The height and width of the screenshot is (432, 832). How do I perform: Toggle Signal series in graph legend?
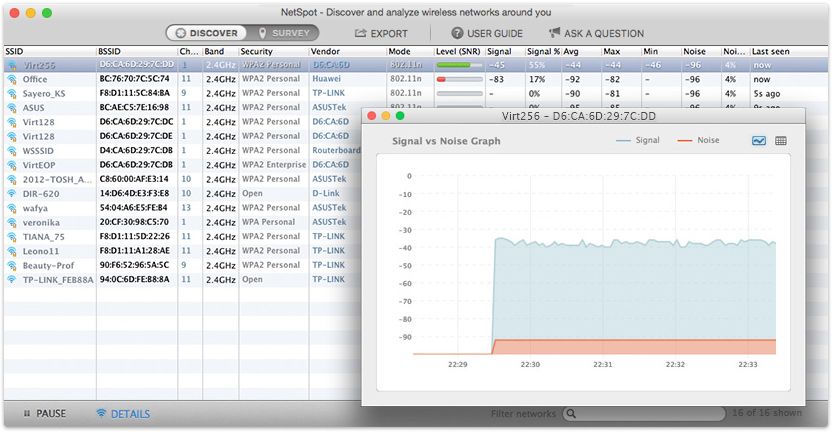(638, 140)
